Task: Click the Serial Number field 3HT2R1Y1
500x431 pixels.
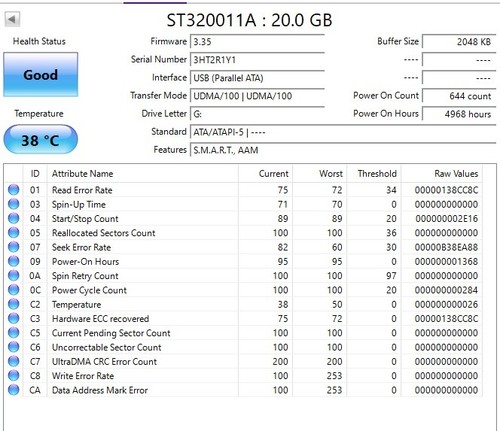Action: coord(257,60)
